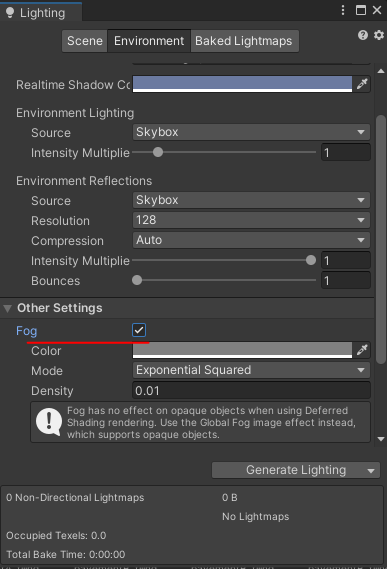Open Generate Lighting dropdown arrow
Image resolution: width=387 pixels, height=569 pixels.
coord(371,471)
